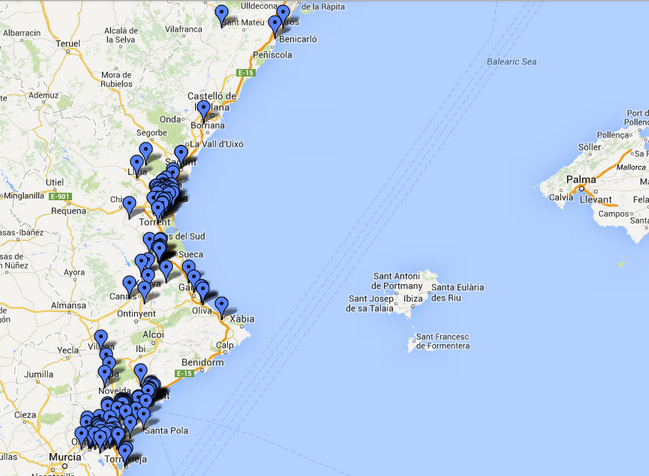Click the Palma city label on Mallorca
649x476 pixels.
pyautogui.click(x=581, y=180)
